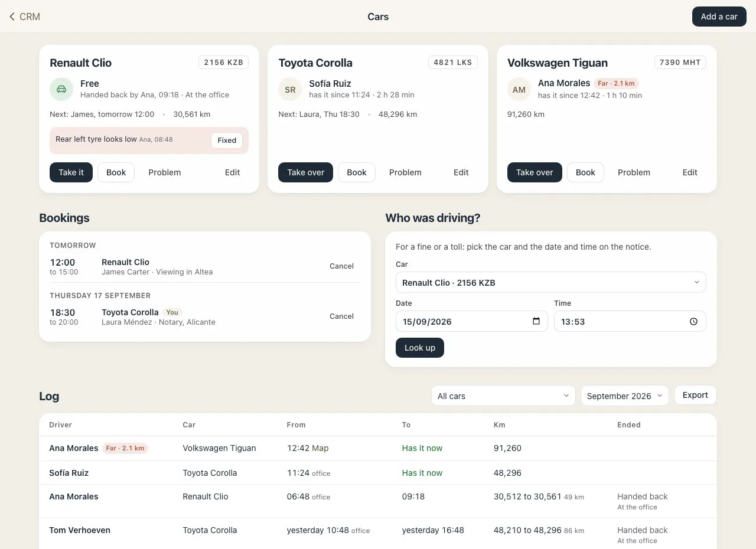
Task: Cancel the 18:30 Toyota Corolla booking
Action: tap(341, 316)
